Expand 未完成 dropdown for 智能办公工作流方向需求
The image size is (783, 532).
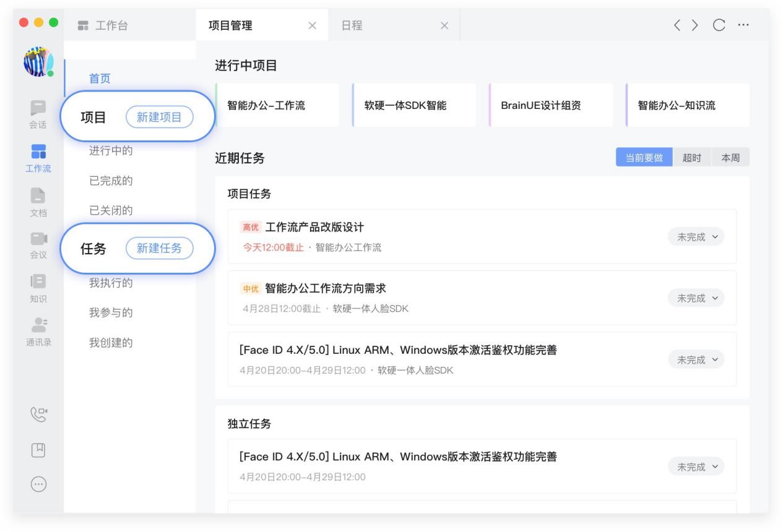pyautogui.click(x=696, y=298)
